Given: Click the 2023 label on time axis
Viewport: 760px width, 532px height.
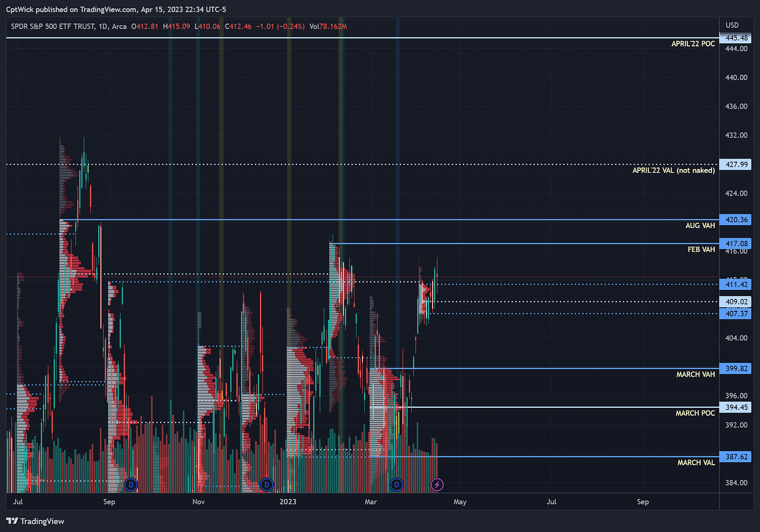Looking at the screenshot, I should coord(288,502).
